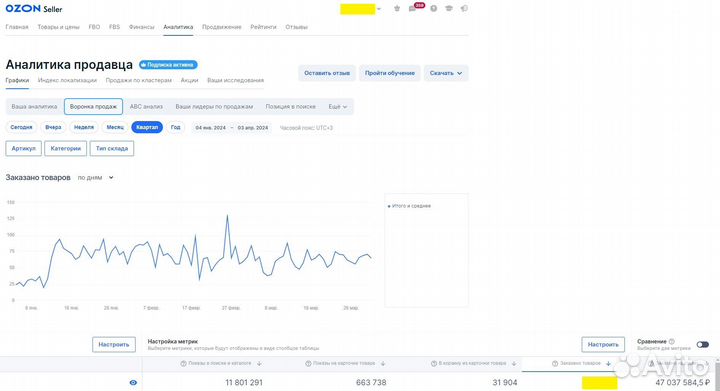
Task: Select the Ваша аналитика report
Action: point(34,106)
